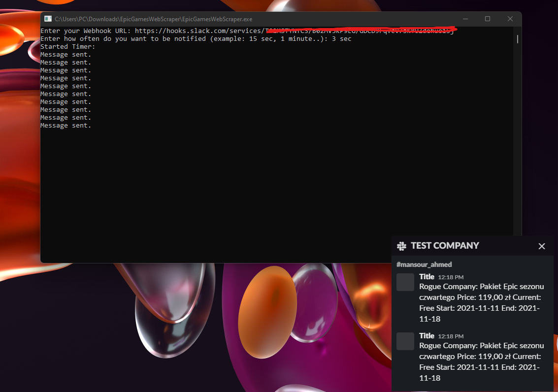The height and width of the screenshot is (392, 558).
Task: Minimize the EpicGamesWebScraper console window
Action: pos(465,19)
